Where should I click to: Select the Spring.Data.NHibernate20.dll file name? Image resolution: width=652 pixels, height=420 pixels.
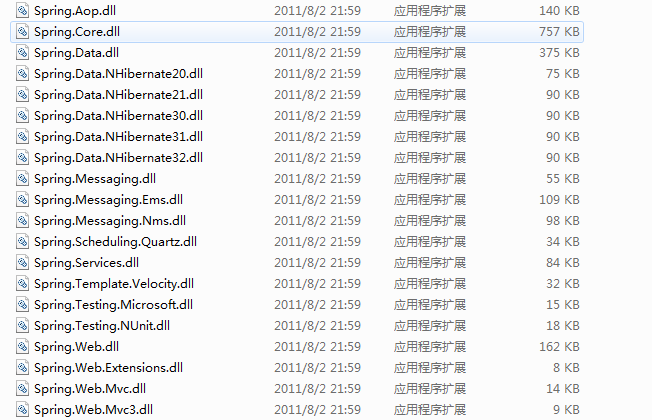(x=119, y=74)
